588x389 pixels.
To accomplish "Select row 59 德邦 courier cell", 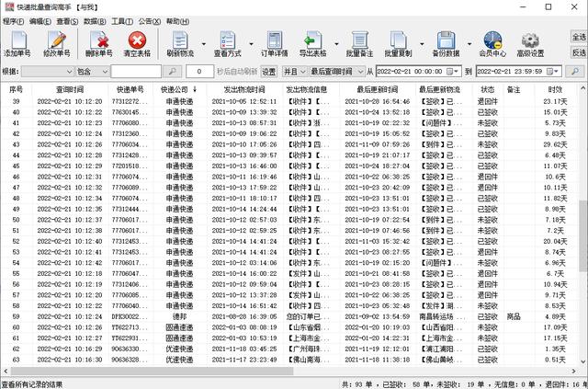I will pos(179,316).
